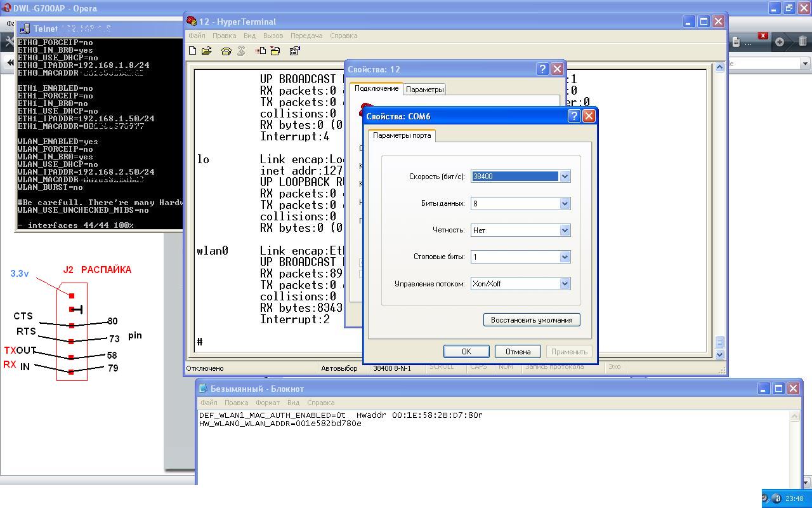The height and width of the screenshot is (508, 812).
Task: Click the New connection icon in HyperTerminal toolbar
Action: 193,51
